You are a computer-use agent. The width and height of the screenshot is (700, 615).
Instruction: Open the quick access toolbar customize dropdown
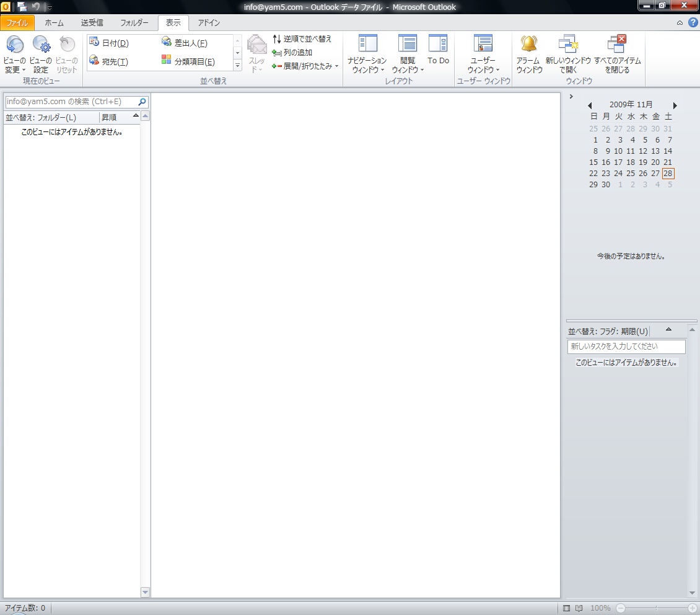(50, 7)
